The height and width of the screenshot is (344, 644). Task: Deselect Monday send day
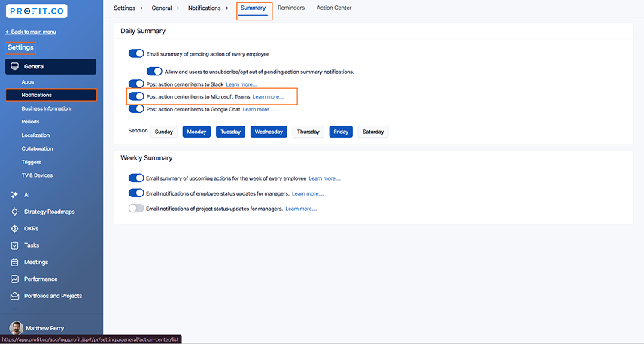tap(196, 132)
